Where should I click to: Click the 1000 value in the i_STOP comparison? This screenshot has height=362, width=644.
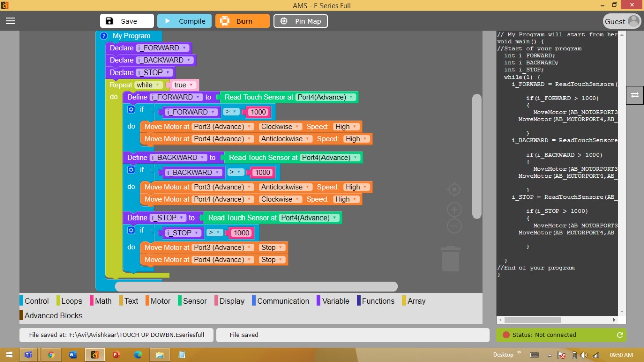[x=242, y=233]
